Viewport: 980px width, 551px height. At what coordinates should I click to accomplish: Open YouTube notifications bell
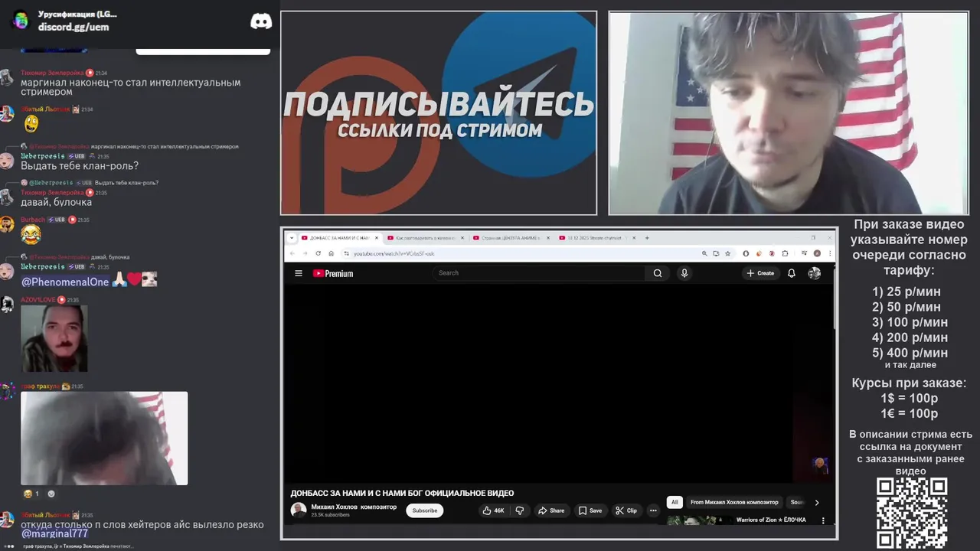(792, 273)
